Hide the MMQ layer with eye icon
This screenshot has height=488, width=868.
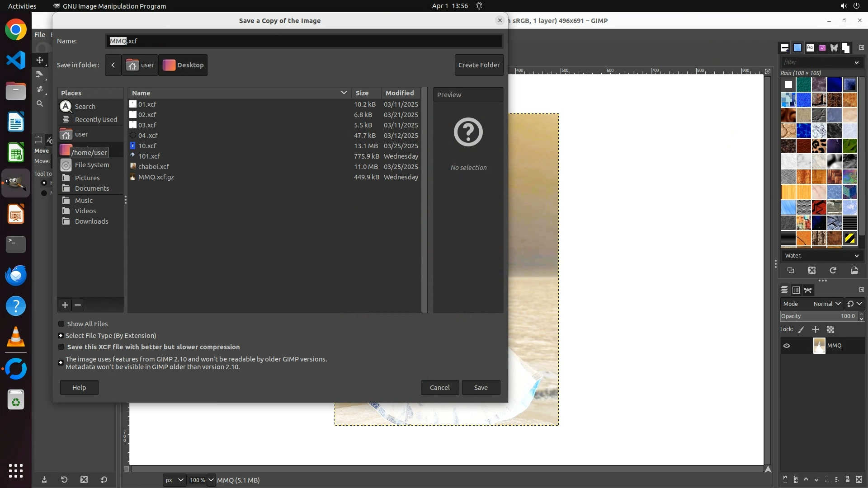tap(787, 346)
